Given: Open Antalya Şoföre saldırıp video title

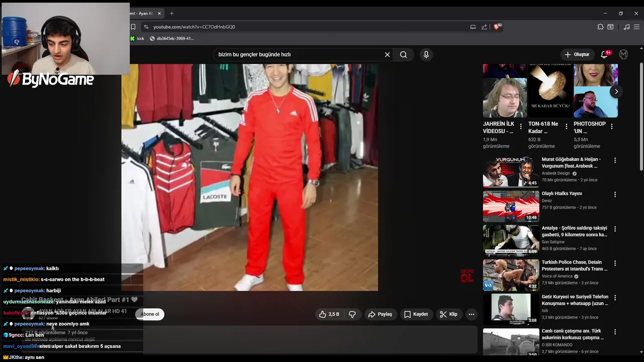Looking at the screenshot, I should [x=574, y=231].
